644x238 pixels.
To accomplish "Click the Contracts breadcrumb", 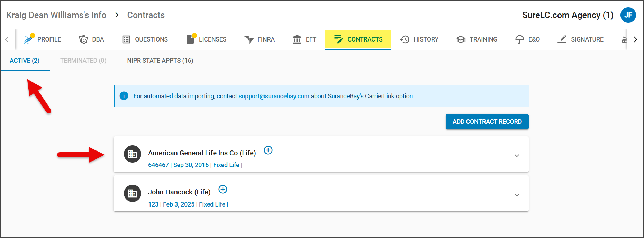I will (146, 15).
